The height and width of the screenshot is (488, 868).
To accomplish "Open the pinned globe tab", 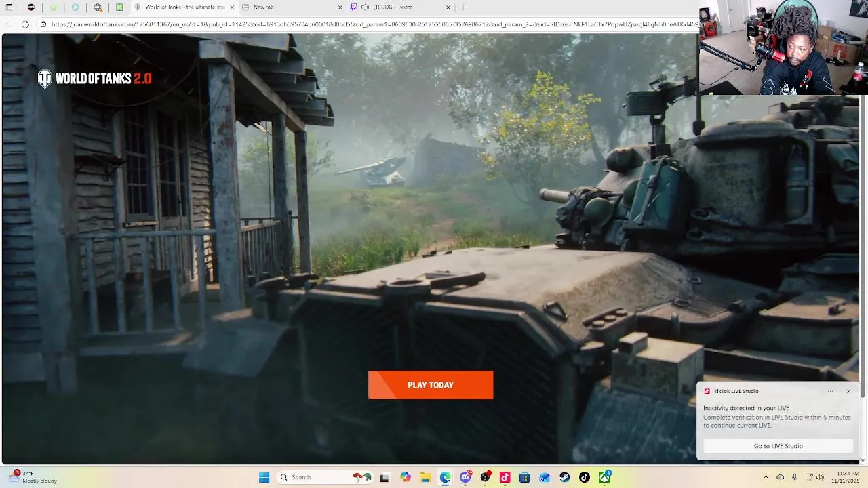I will (x=98, y=7).
